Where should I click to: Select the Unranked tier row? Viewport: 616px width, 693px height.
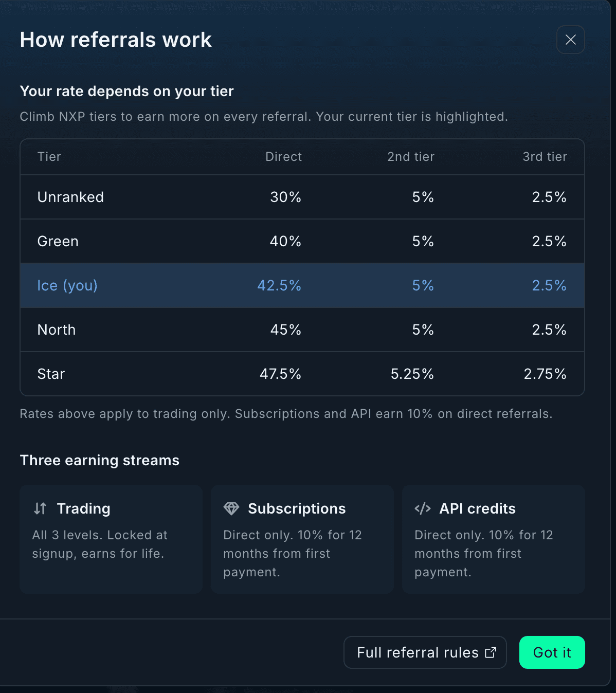(x=302, y=197)
